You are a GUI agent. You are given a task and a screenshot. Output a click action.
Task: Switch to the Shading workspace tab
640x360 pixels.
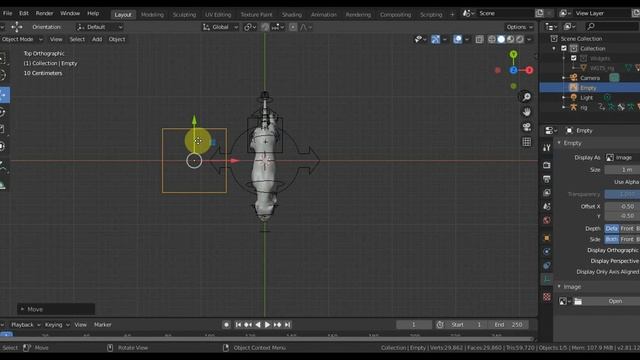point(292,14)
